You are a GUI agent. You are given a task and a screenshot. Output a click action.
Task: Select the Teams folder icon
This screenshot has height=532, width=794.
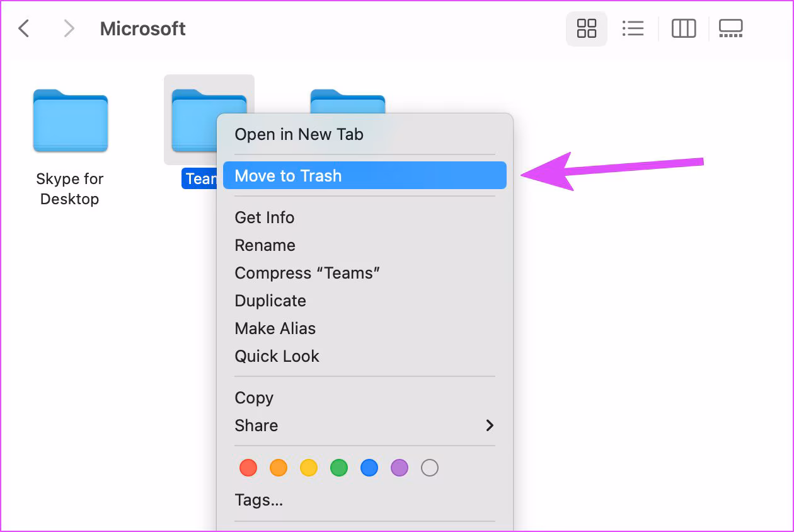pos(195,120)
